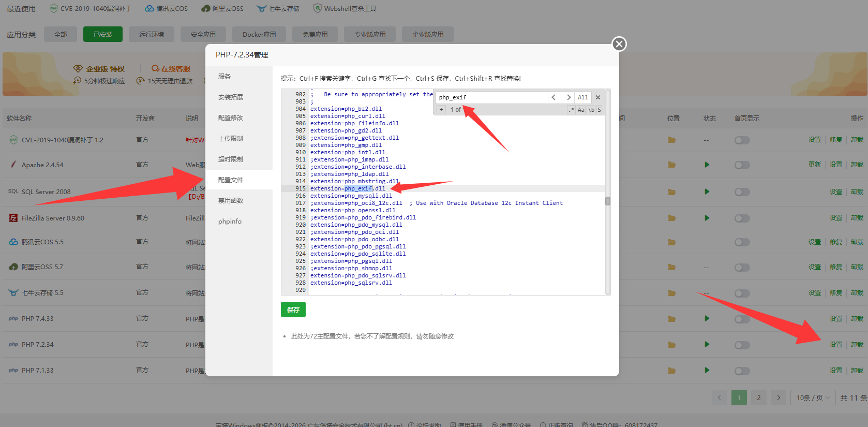Toggle homepage display for FileZilla Server
This screenshot has width=868, height=427.
tap(742, 218)
